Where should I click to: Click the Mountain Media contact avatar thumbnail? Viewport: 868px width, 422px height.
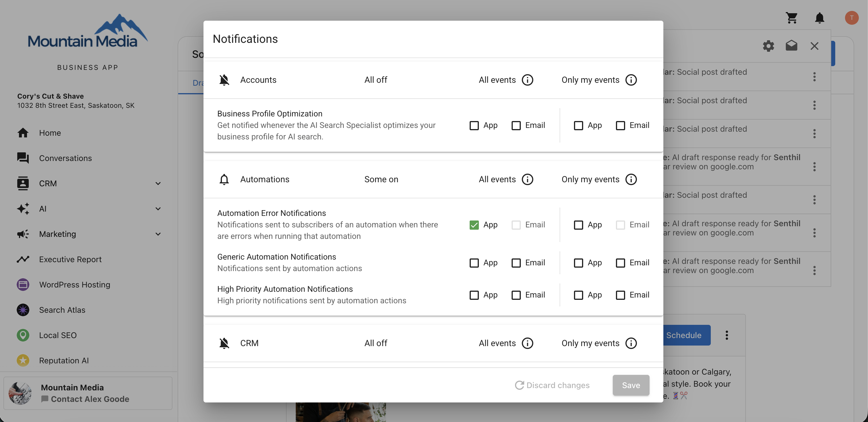pyautogui.click(x=20, y=393)
